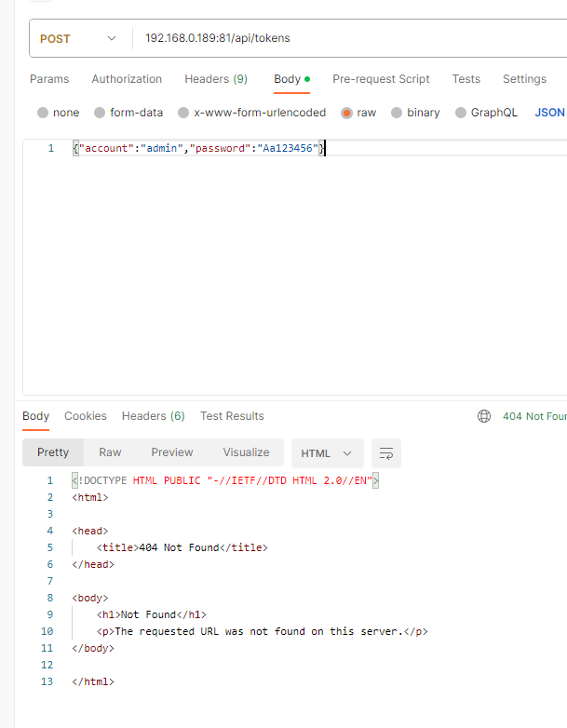Select binary body type option
The width and height of the screenshot is (567, 728).
(398, 113)
